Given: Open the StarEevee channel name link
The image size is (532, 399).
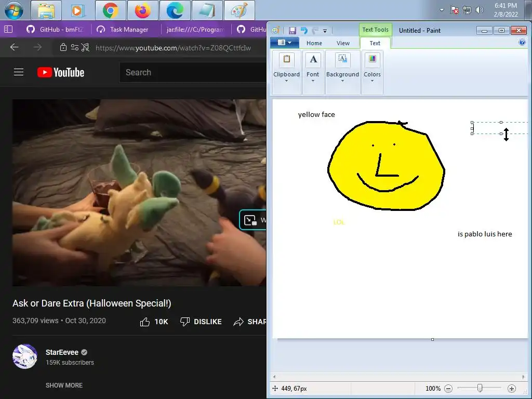Looking at the screenshot, I should (62, 352).
